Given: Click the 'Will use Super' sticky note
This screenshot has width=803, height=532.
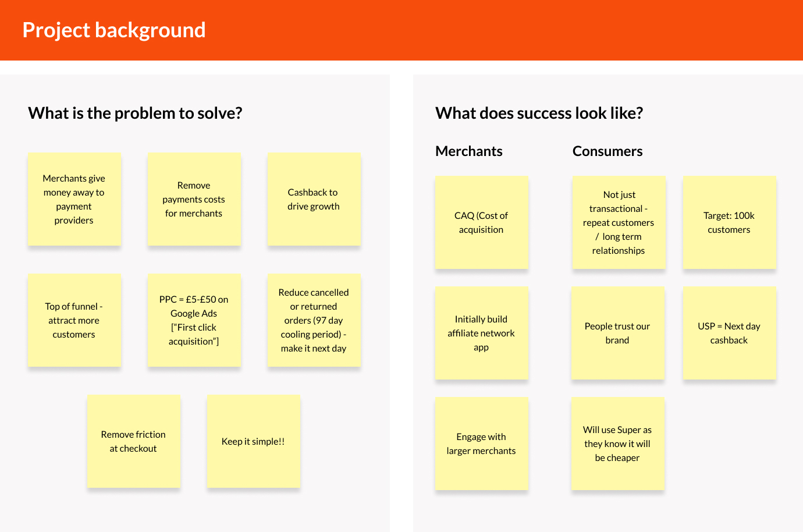Looking at the screenshot, I should pos(617,444).
